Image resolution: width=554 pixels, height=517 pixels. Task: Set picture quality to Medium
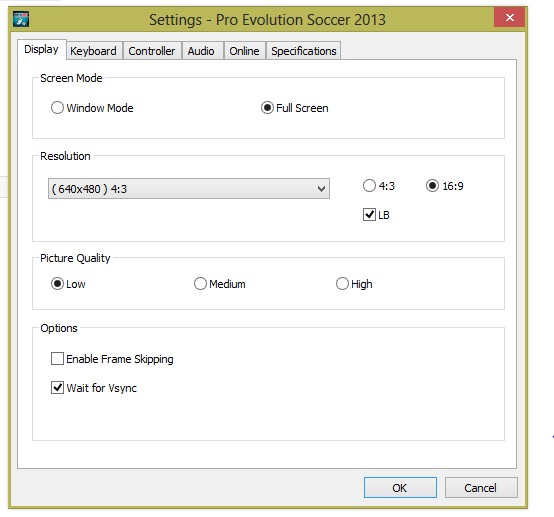point(200,284)
